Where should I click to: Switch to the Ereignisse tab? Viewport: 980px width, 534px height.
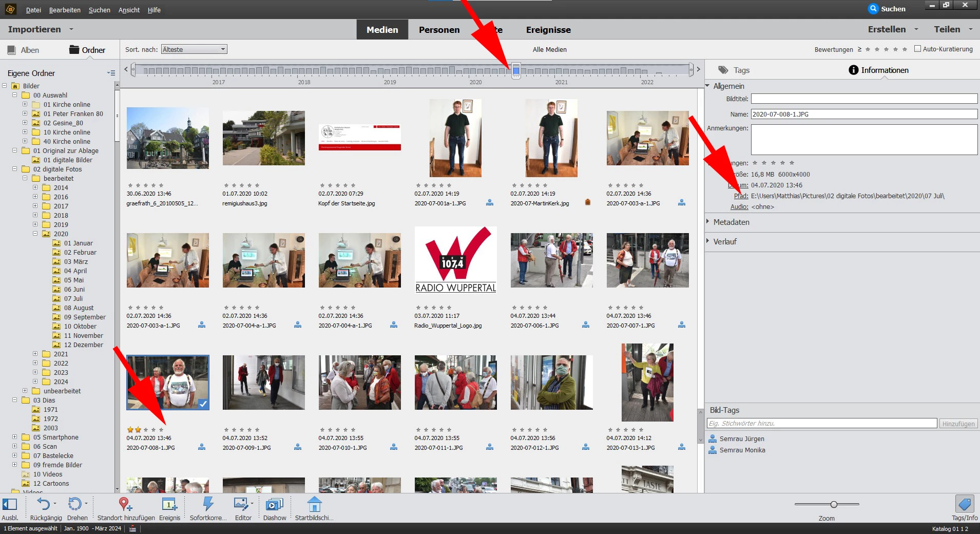pyautogui.click(x=548, y=30)
